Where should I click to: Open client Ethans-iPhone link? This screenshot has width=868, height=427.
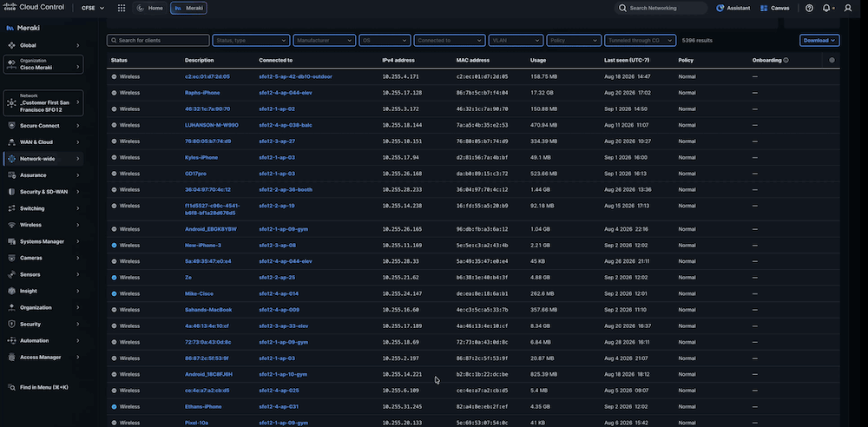pos(203,407)
